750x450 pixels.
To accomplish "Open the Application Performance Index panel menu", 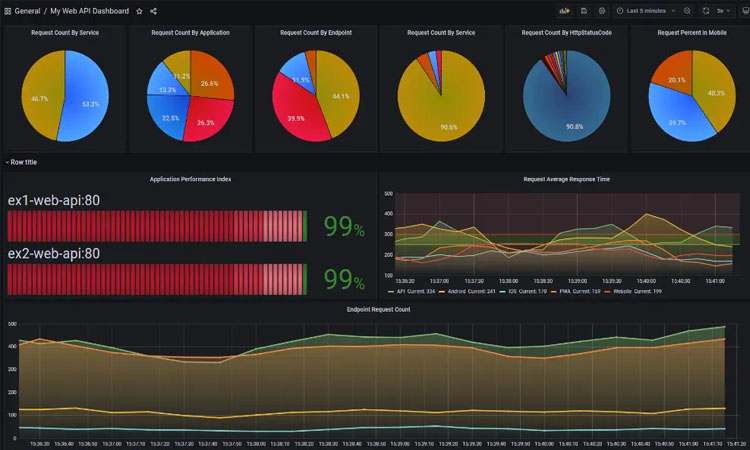I will [190, 179].
